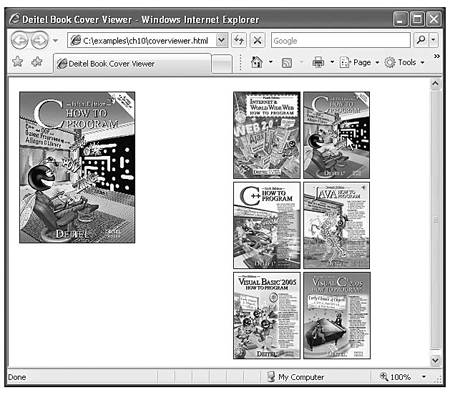Select the Java How to Program thumbnail
This screenshot has height=395, width=450.
pyautogui.click(x=336, y=225)
